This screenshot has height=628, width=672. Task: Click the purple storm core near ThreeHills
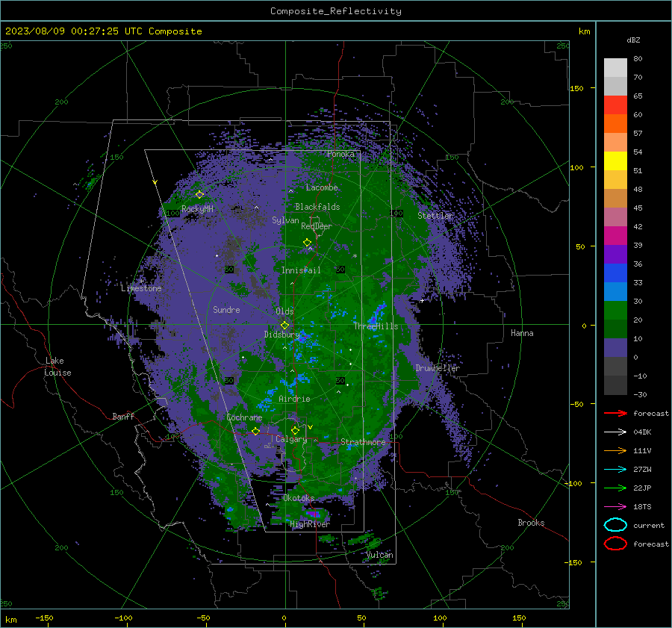coord(374,320)
